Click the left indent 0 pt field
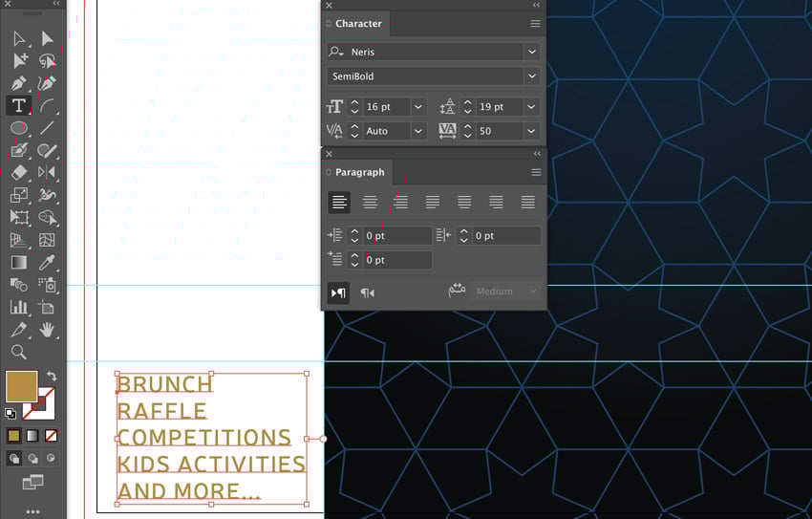This screenshot has height=519, width=812. (x=396, y=236)
